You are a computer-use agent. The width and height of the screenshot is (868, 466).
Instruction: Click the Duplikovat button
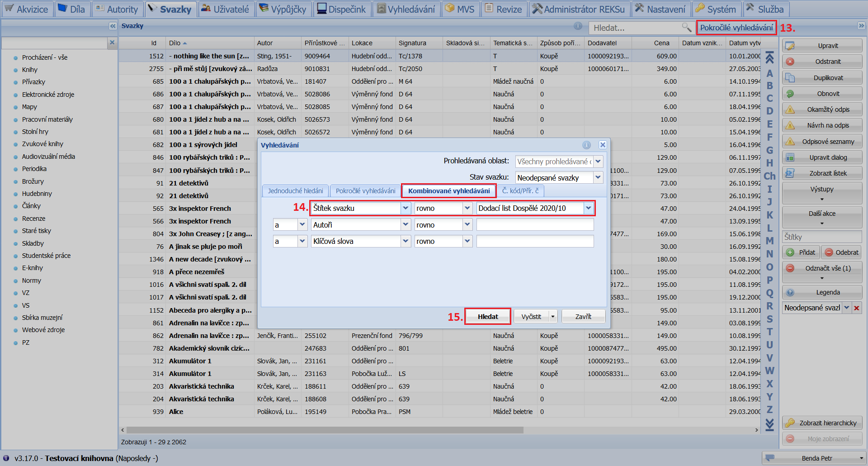[822, 78]
